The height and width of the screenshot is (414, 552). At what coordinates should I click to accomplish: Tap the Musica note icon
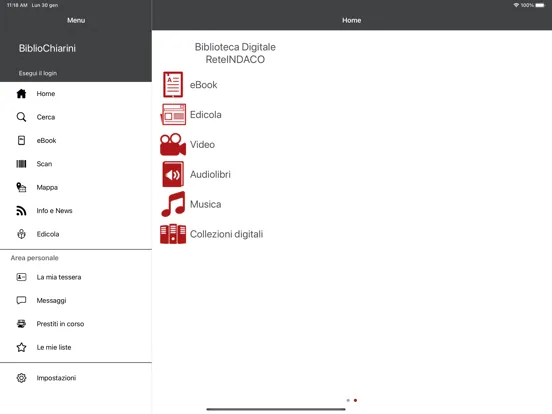pyautogui.click(x=173, y=204)
